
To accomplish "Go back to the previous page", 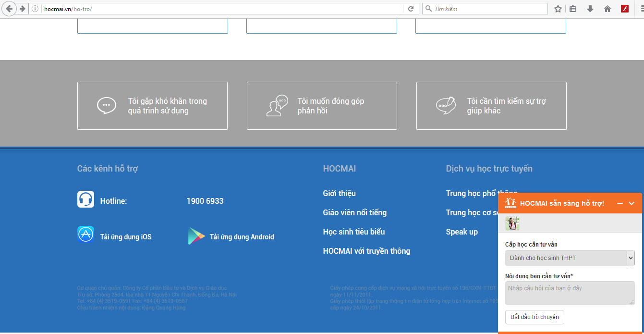I will pos(9,9).
